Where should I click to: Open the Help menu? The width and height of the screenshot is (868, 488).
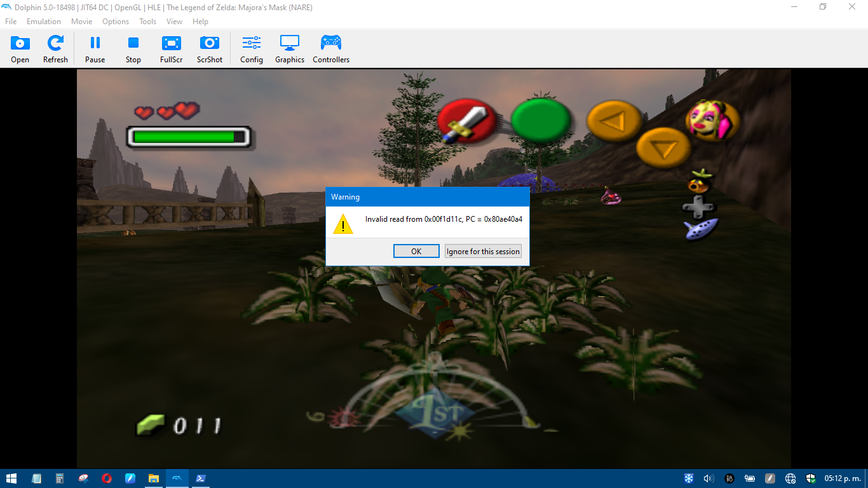[201, 22]
